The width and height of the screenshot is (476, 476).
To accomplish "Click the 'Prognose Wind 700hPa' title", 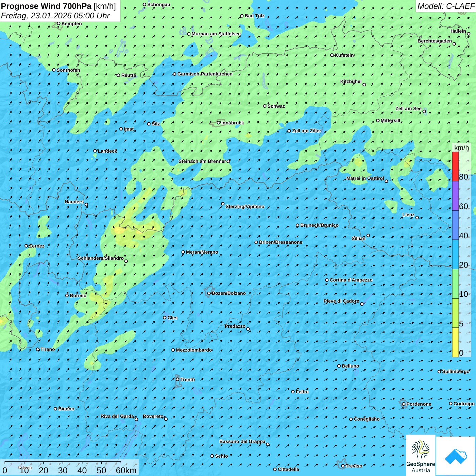I will tap(46, 6).
